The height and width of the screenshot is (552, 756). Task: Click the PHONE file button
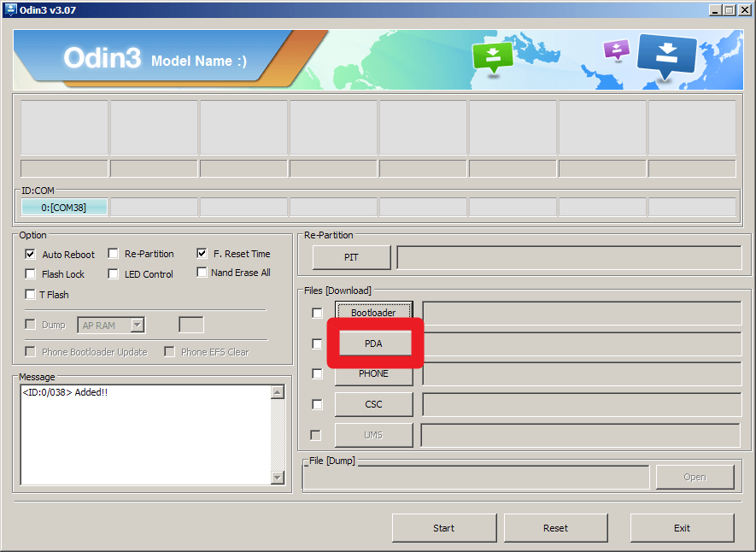pos(373,376)
